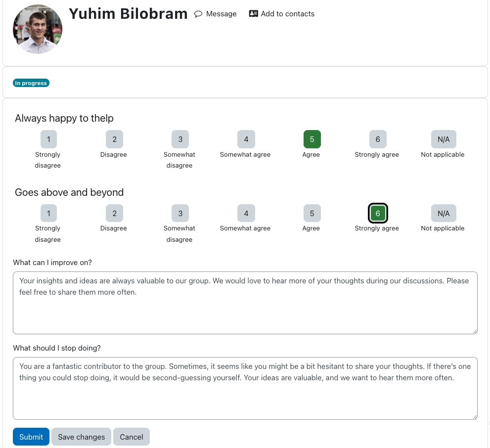This screenshot has height=448, width=490.
Task: Rate 'Goes above and beyond' as 2 Disagree
Action: (114, 214)
